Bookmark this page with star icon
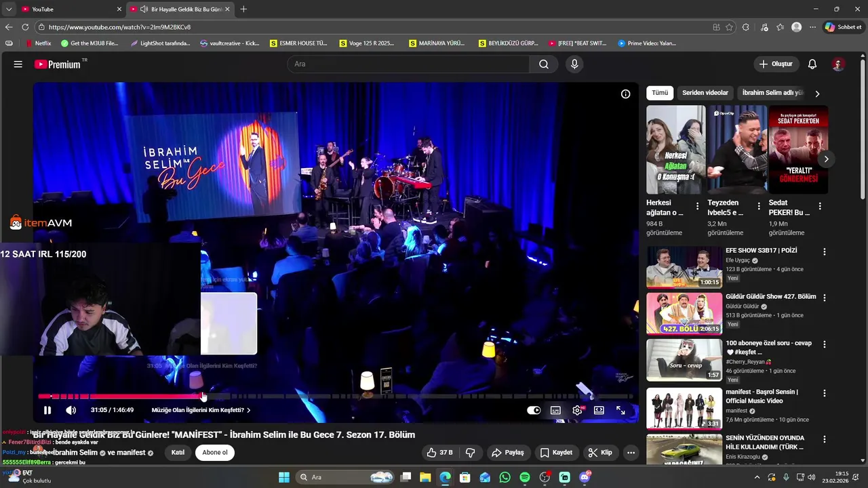The height and width of the screenshot is (488, 868). (x=729, y=27)
